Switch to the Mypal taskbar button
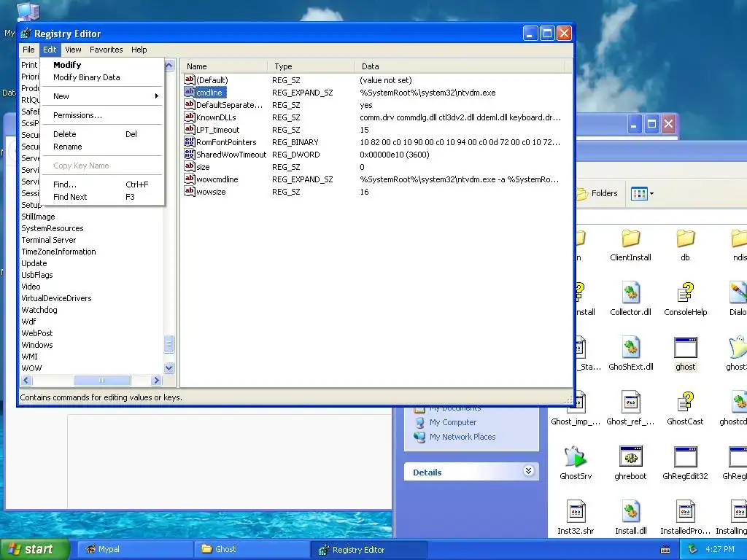This screenshot has height=560, width=747. pyautogui.click(x=135, y=549)
